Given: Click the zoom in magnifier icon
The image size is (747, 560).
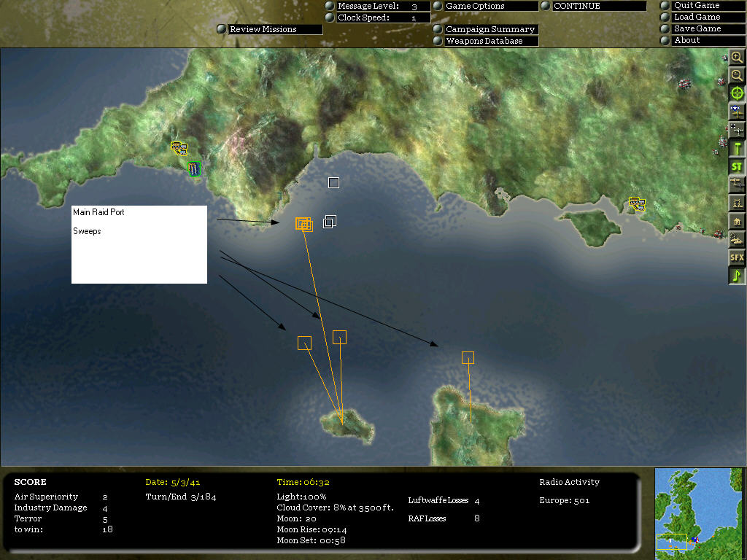Looking at the screenshot, I should [737, 58].
